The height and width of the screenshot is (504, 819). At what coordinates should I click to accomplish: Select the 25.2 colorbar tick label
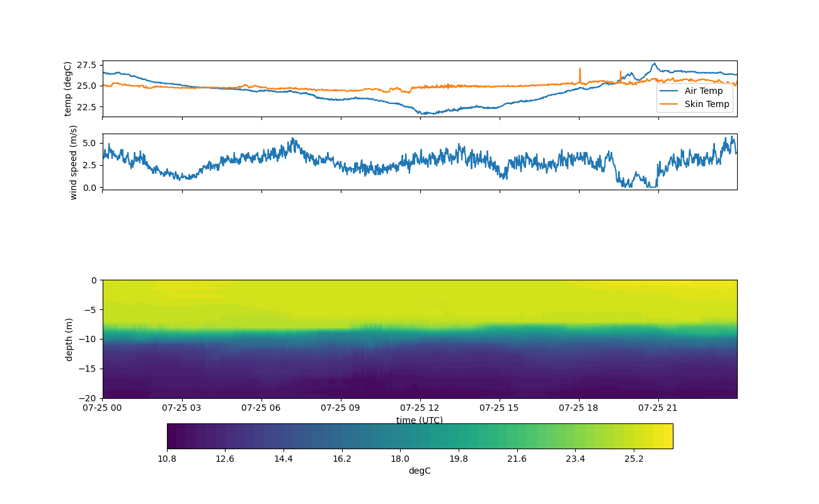(x=633, y=459)
